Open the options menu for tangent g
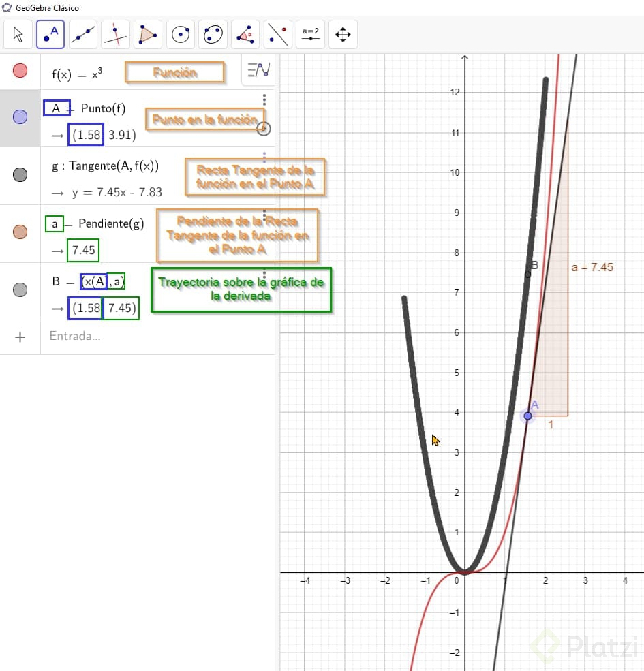The image size is (644, 671). (264, 157)
